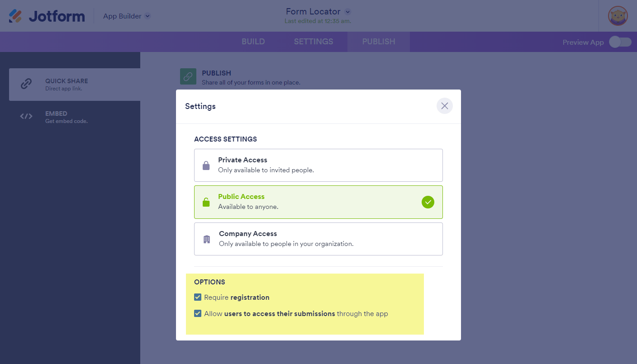
Task: Open the Form Locator title dropdown
Action: [347, 12]
